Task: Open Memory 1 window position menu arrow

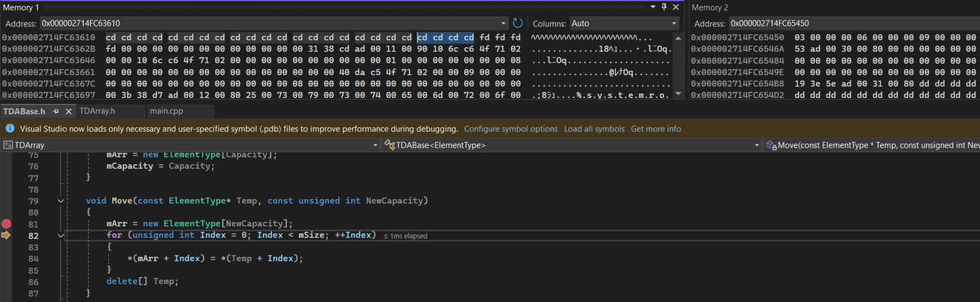Action: [653, 7]
